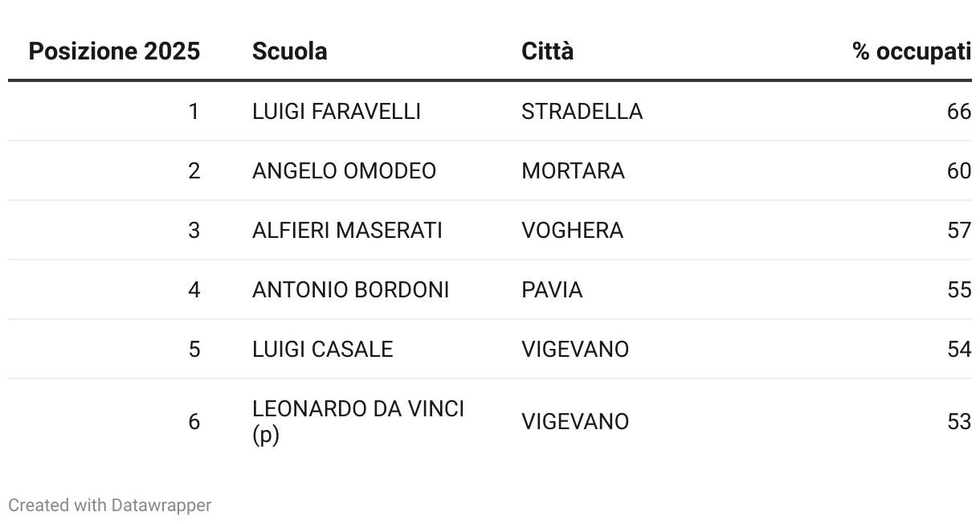Select the ANTONIO BORDONI school cell
This screenshot has height=524, width=980.
coord(351,290)
